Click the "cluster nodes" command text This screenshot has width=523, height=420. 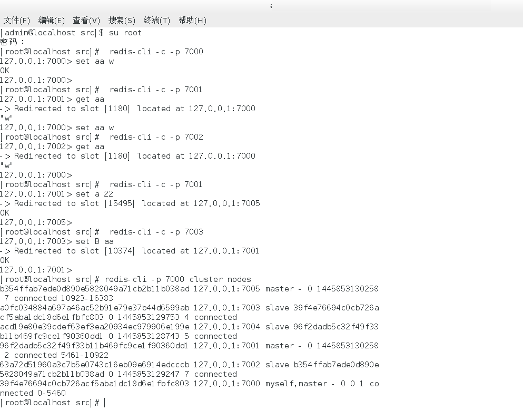220,279
